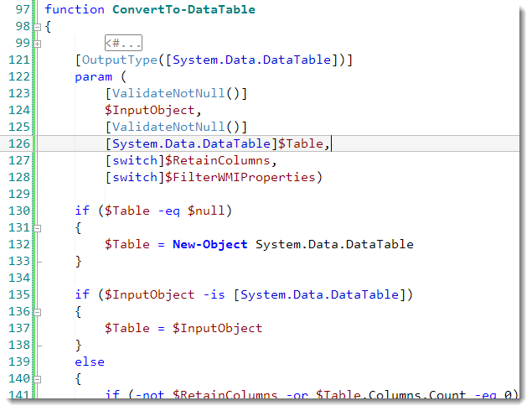This screenshot has width=532, height=411.
Task: Click line number 97 in the gutter
Action: coord(23,9)
